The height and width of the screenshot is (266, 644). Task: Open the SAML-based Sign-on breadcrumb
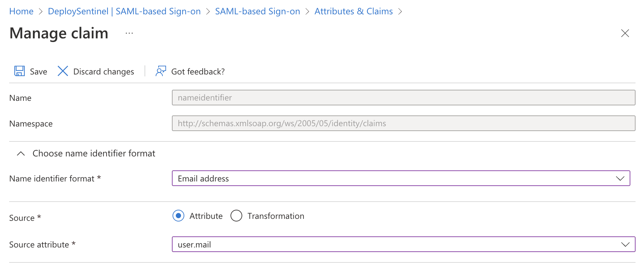click(x=257, y=11)
